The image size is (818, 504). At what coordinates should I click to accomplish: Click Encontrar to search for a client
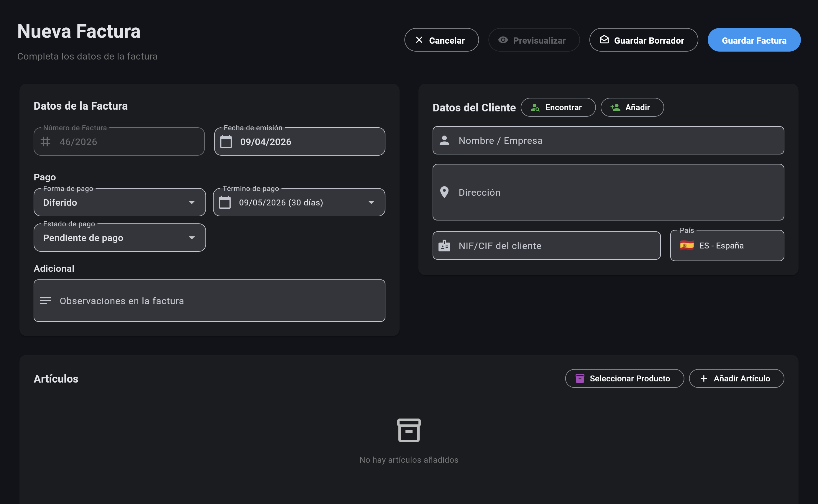pos(558,107)
